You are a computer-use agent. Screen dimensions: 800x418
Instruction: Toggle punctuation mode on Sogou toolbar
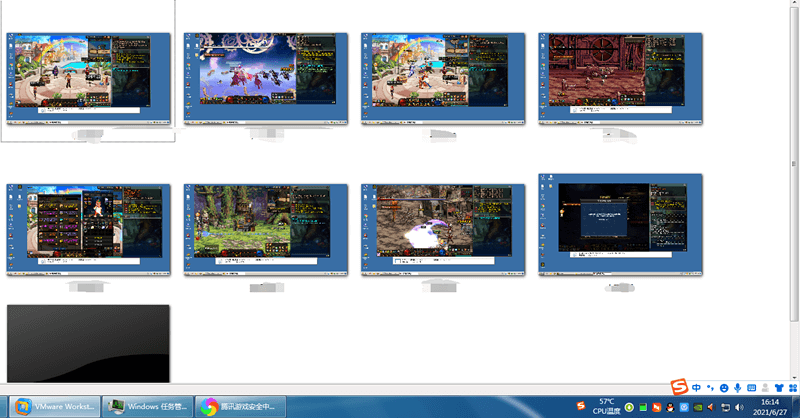coord(710,388)
